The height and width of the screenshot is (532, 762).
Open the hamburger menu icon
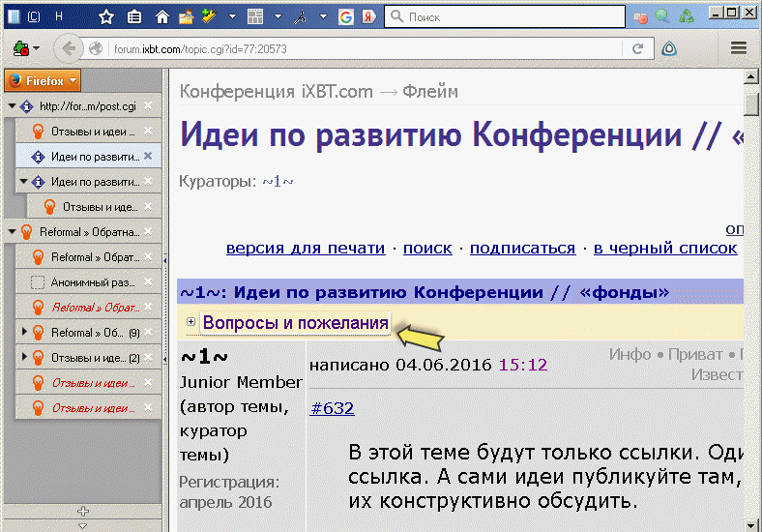coord(739,48)
